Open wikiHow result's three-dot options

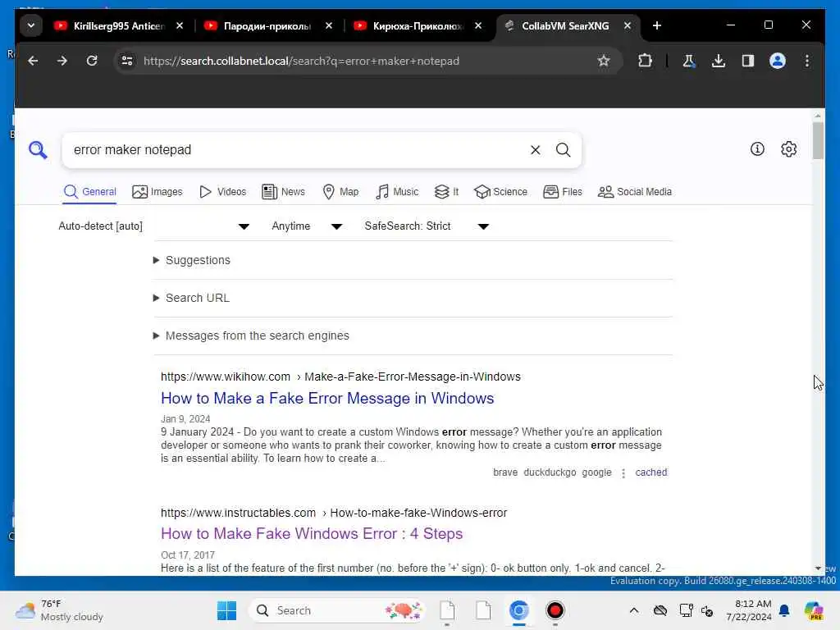[623, 473]
